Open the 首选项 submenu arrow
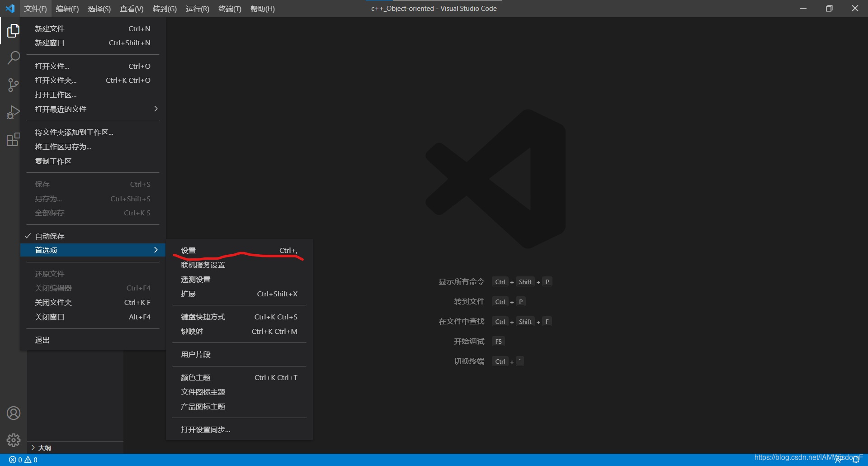The image size is (868, 466). click(156, 250)
